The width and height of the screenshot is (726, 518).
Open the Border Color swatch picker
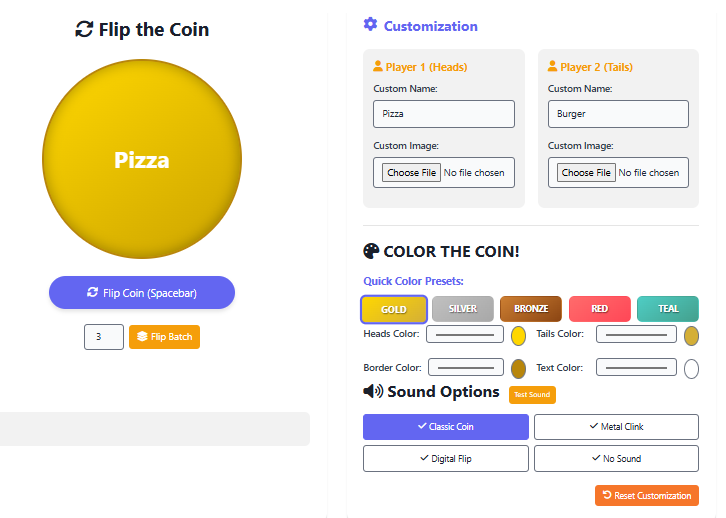pos(518,368)
